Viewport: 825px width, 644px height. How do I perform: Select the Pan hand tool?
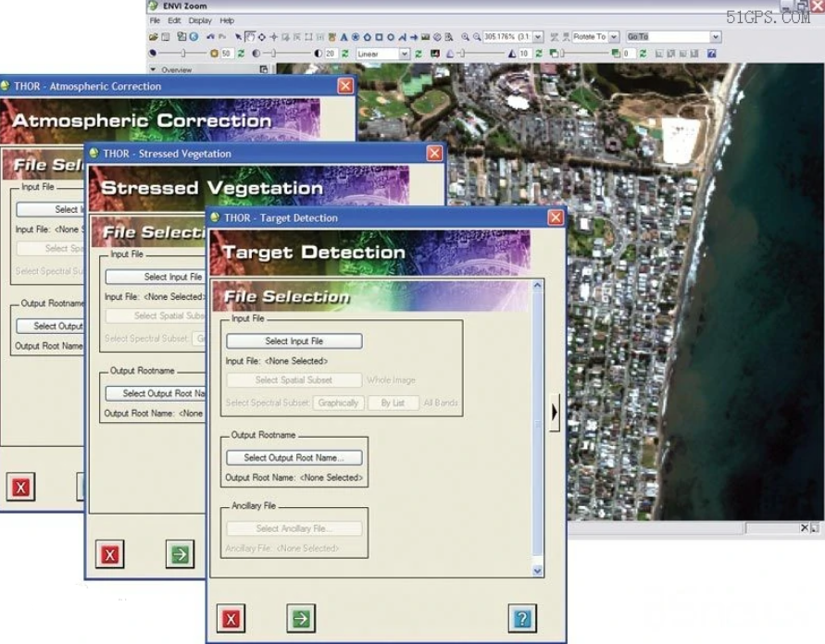pos(250,37)
